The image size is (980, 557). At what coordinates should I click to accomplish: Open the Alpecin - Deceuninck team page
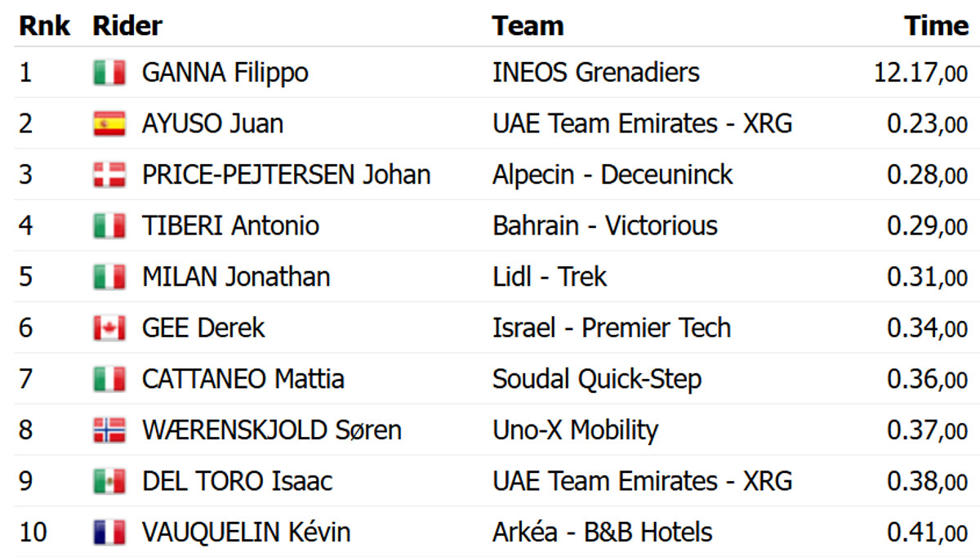(612, 175)
